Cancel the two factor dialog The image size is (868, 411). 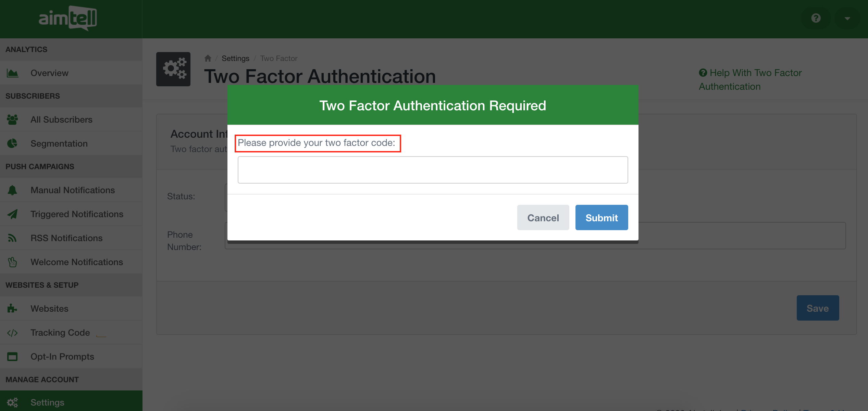[543, 217]
